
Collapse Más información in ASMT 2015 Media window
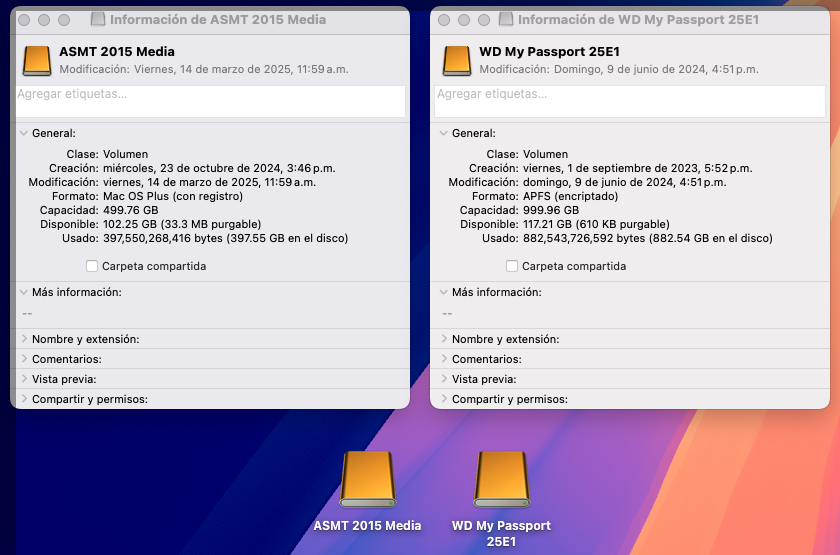[x=24, y=292]
